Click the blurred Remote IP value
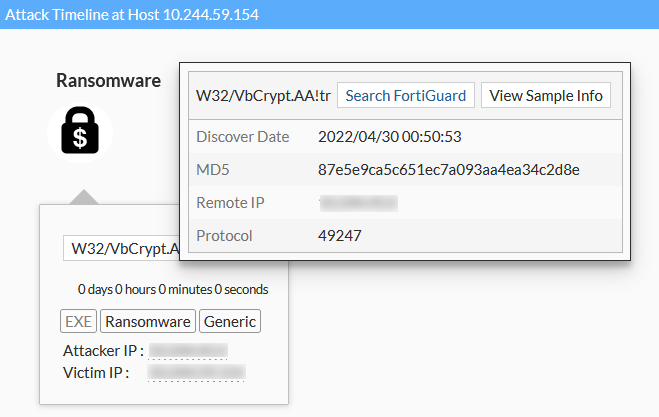This screenshot has width=659, height=417. [x=358, y=203]
